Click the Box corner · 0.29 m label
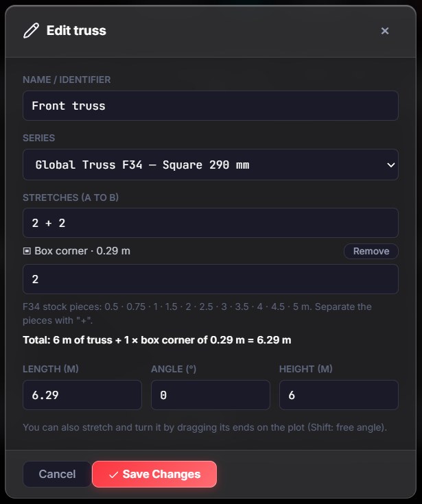Image resolution: width=422 pixels, height=504 pixels. [82, 251]
